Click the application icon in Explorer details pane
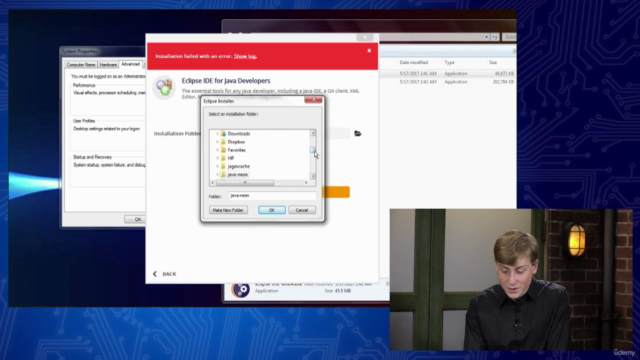This screenshot has height=360, width=640. pyautogui.click(x=240, y=289)
